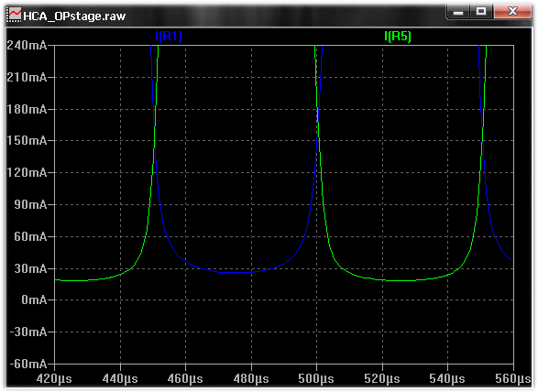Click the -30mA vertical axis label
Screen dimensions: 538x392
coord(28,332)
